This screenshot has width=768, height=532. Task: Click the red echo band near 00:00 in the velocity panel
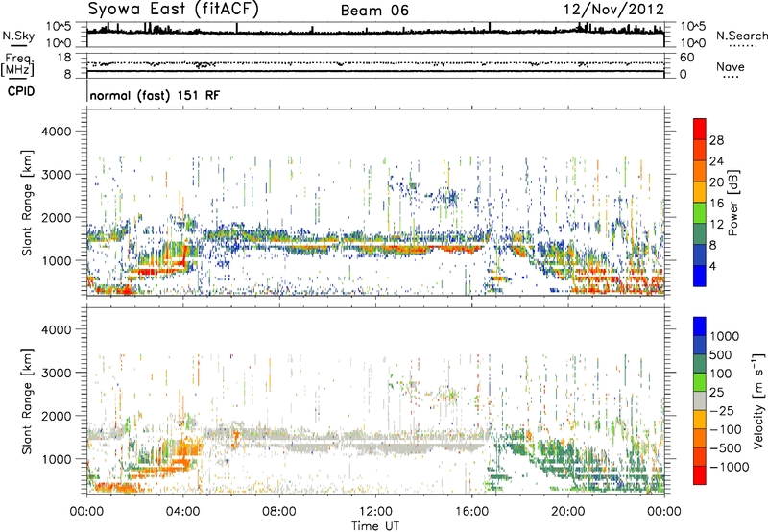[115, 487]
